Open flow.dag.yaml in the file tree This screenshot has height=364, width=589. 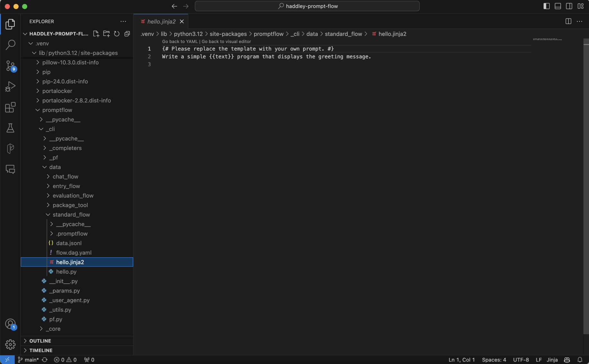tap(73, 253)
